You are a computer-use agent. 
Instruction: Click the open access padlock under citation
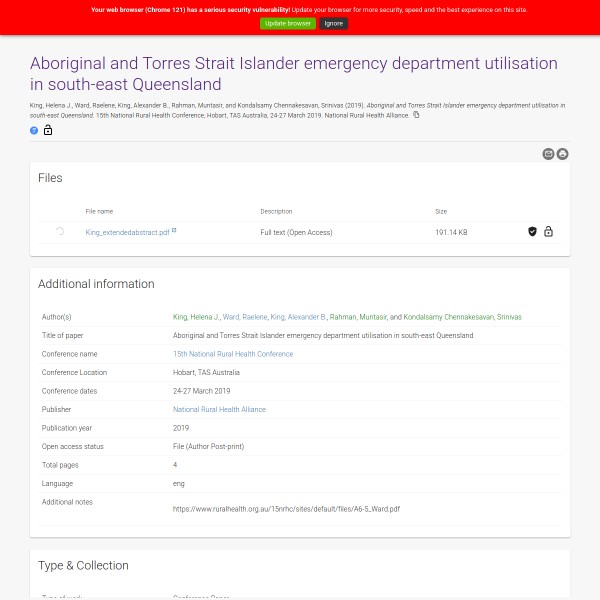48,130
